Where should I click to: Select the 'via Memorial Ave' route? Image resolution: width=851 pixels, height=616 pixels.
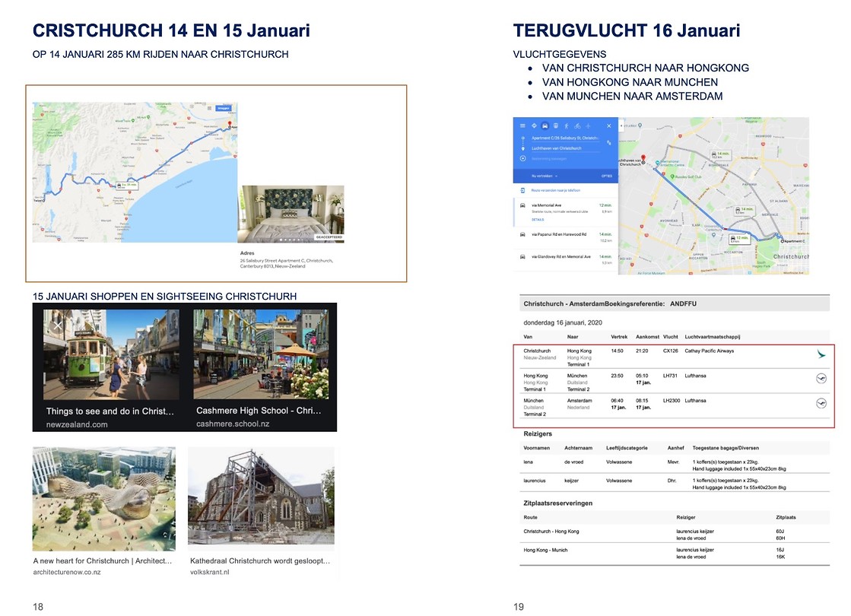(x=566, y=212)
